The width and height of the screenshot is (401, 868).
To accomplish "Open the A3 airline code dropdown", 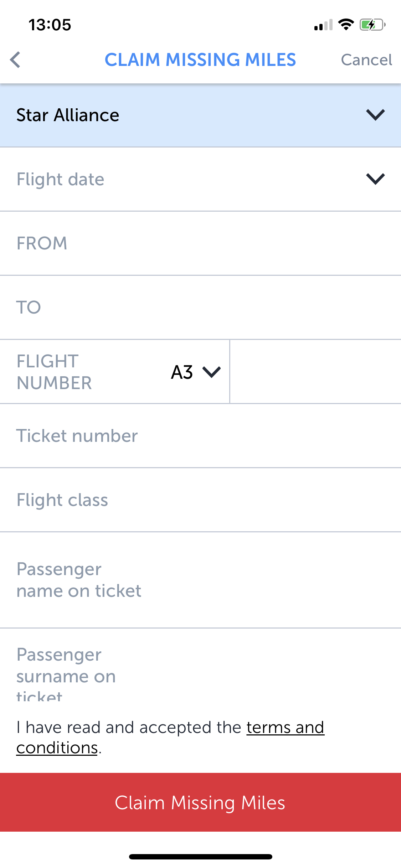I will 196,372.
